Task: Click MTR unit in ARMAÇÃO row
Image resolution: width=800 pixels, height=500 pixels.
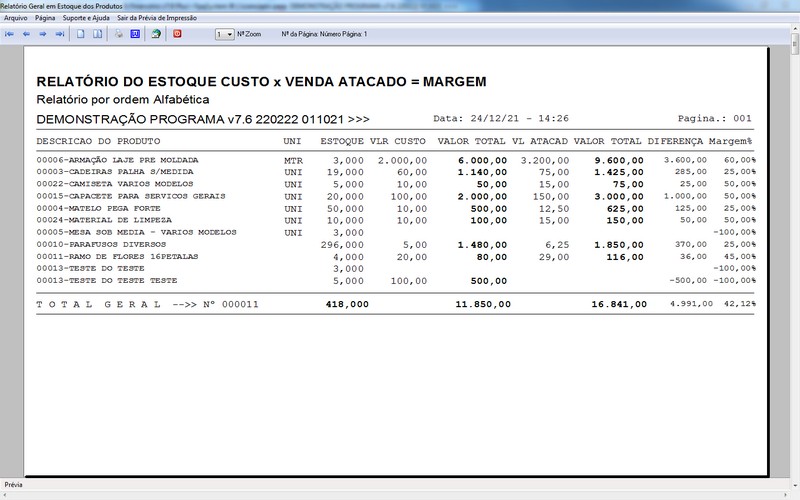Action: [293, 161]
